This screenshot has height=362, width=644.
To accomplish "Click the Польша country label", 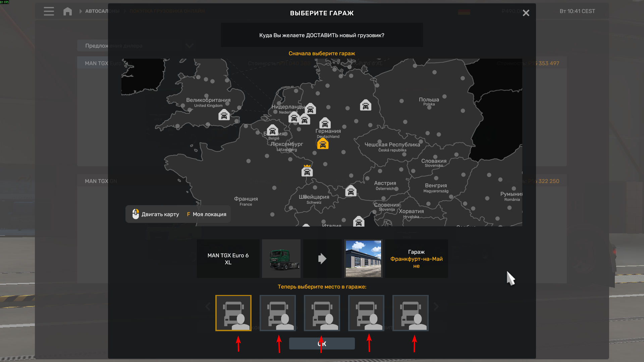I will (x=429, y=100).
